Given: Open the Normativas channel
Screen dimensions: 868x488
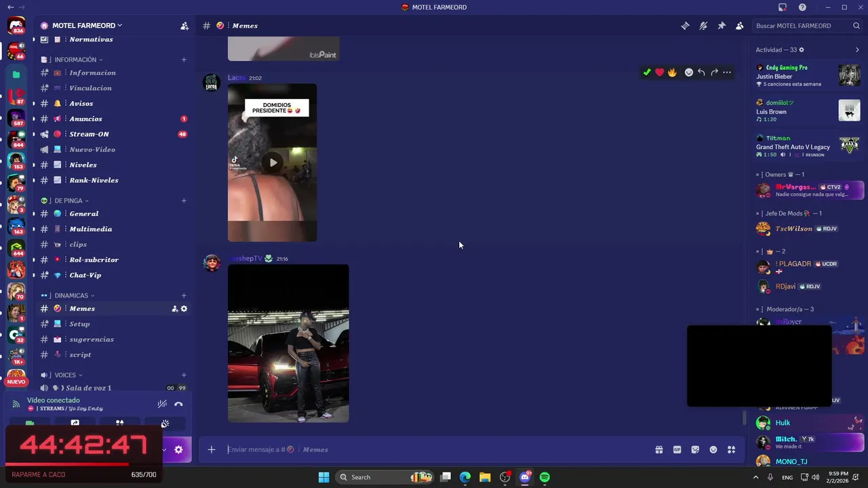Looking at the screenshot, I should (x=113, y=39).
